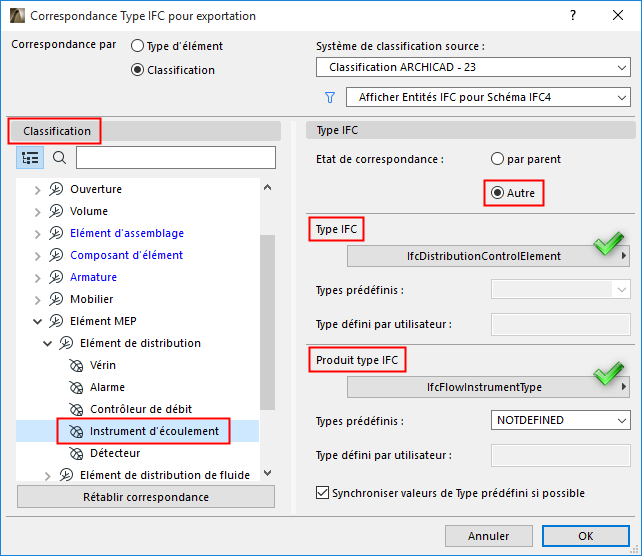This screenshot has width=642, height=556.
Task: Click the IFC entity filter funnel icon
Action: pyautogui.click(x=330, y=98)
